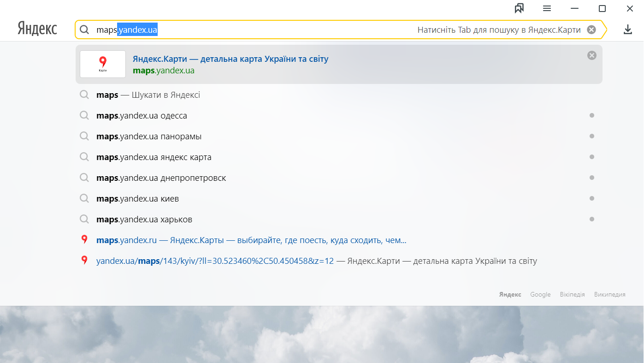This screenshot has width=644, height=363.
Task: Click the dot at end of 'харьков' row
Action: click(x=592, y=219)
